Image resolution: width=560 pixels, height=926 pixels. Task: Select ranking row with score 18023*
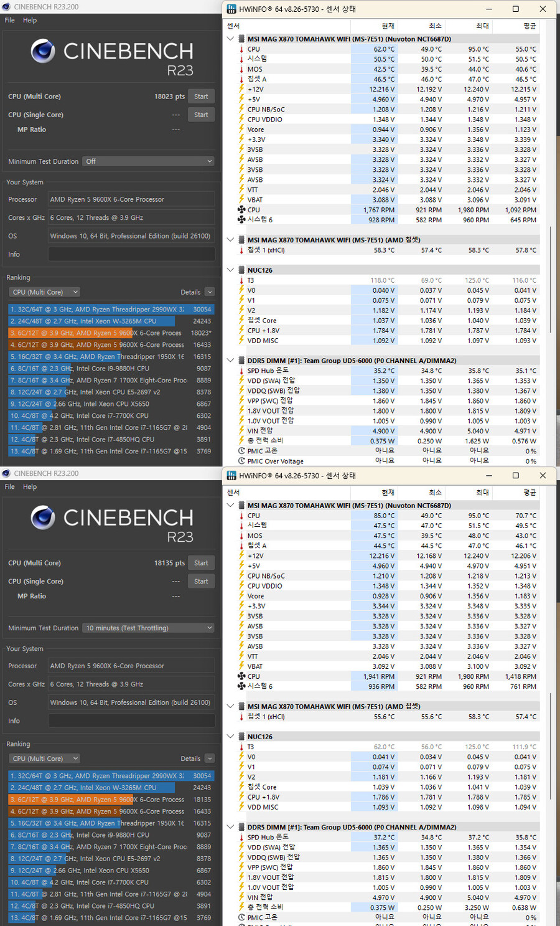tap(111, 333)
